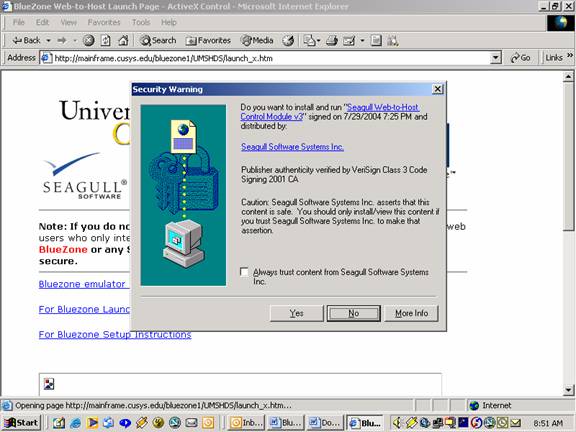
Task: Click the Stop loading icon
Action: pos(89,40)
